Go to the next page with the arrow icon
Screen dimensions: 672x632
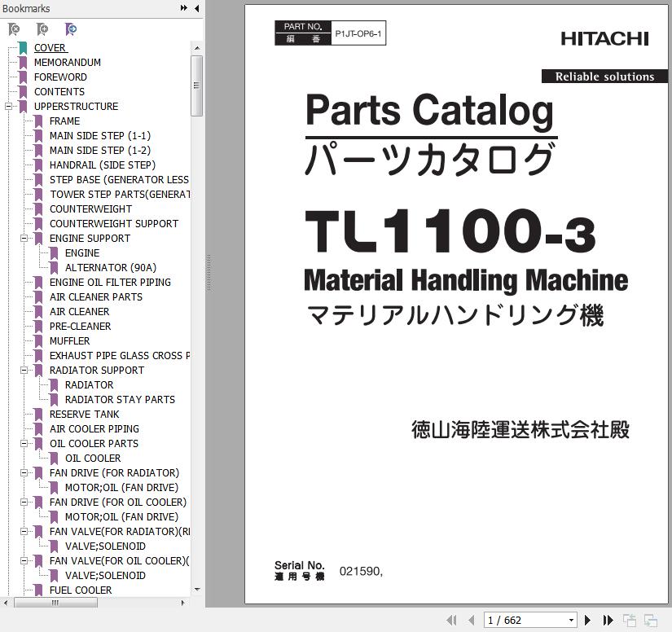click(588, 620)
